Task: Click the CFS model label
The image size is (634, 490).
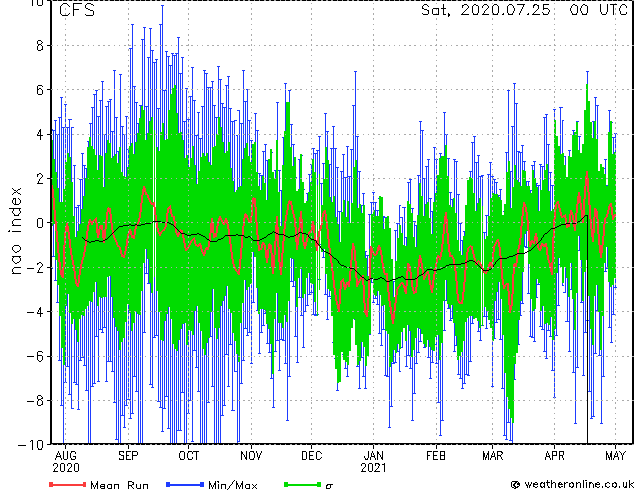Action: 77,10
